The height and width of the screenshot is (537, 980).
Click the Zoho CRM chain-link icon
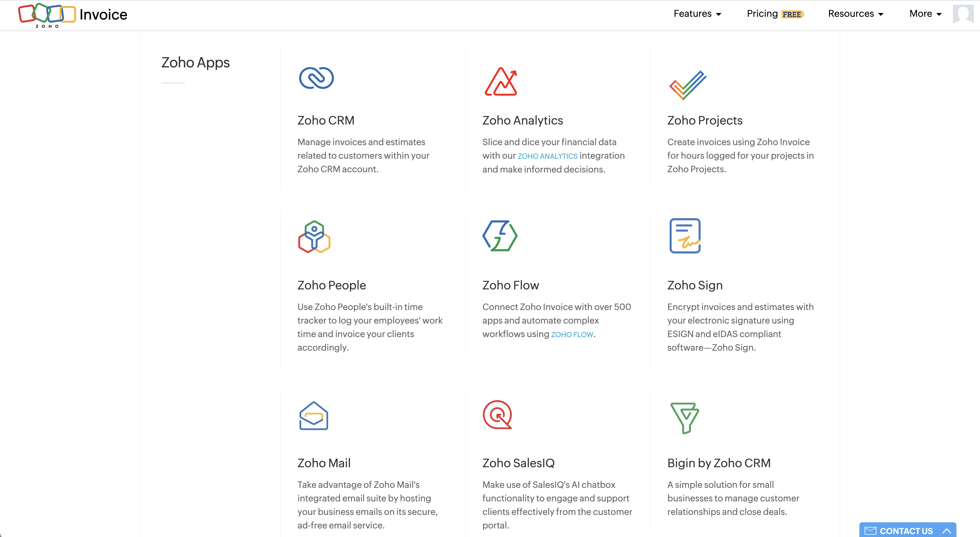(x=316, y=78)
